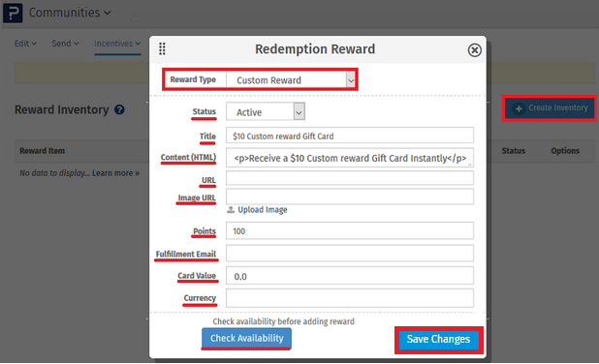Open the Reward Type dropdown

click(x=291, y=80)
